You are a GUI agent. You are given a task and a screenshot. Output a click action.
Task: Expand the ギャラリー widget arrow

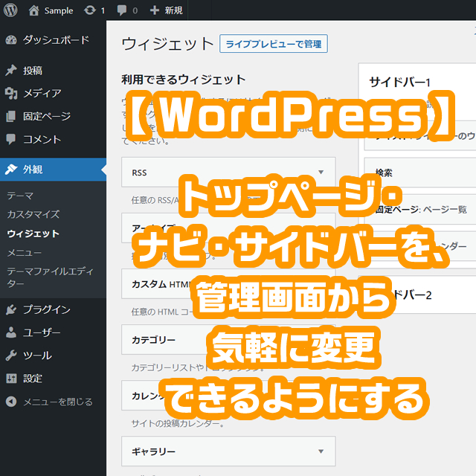(x=321, y=451)
